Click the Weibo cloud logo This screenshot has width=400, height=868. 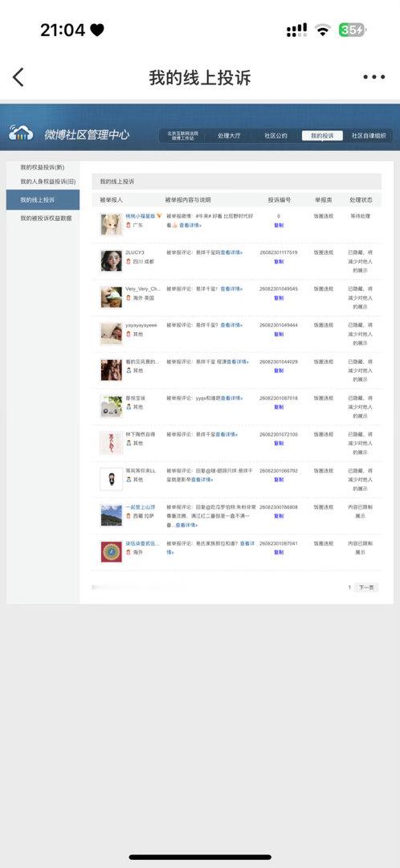[21, 133]
